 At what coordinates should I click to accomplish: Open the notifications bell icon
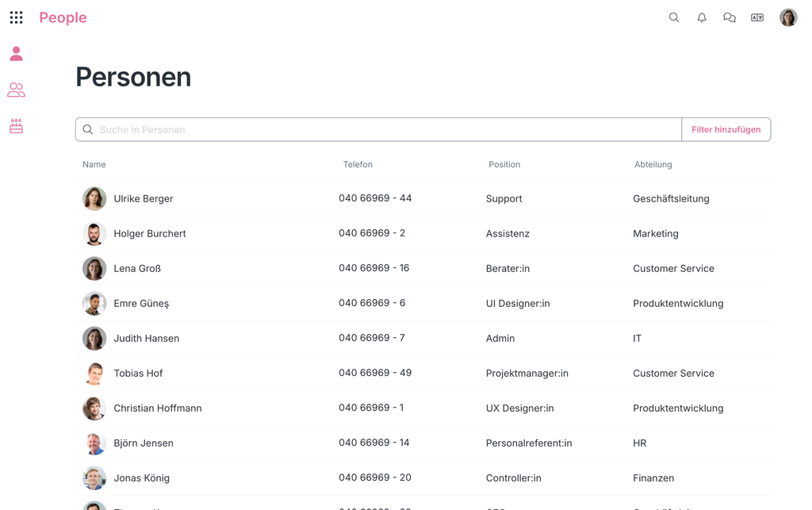(702, 17)
